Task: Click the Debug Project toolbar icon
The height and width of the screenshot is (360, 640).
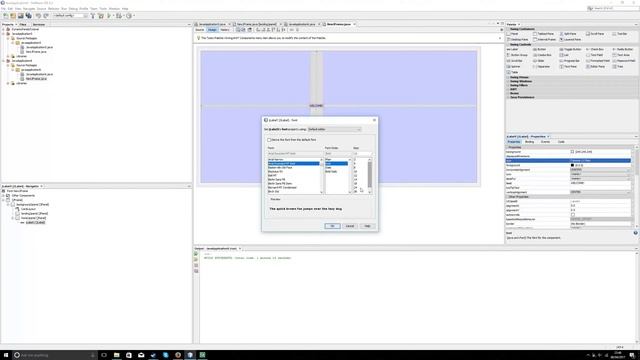Action: [118, 16]
